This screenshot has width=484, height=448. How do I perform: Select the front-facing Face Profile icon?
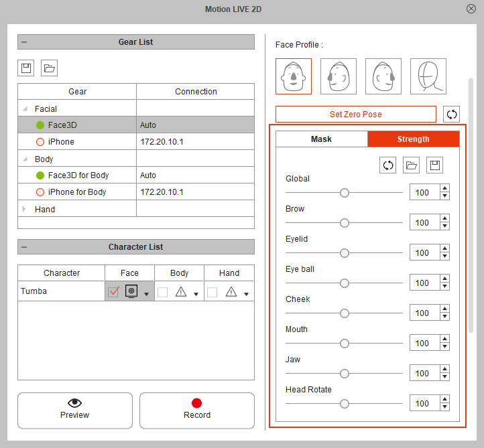[294, 76]
